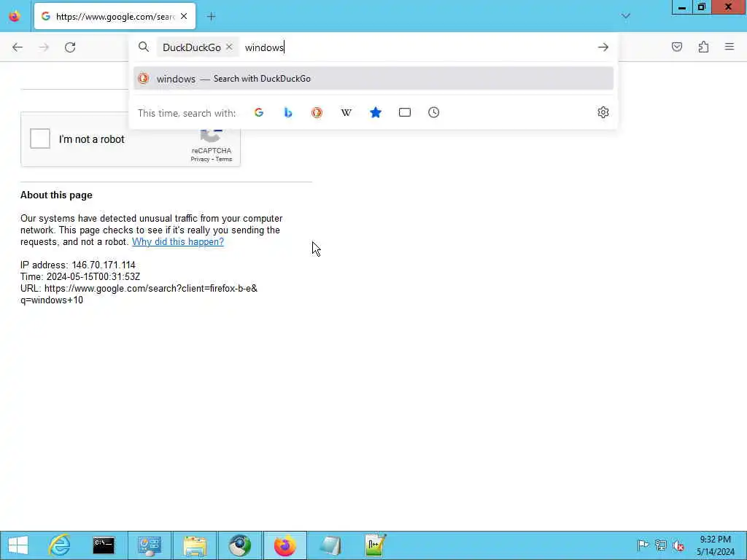Click the Firefox View icon
The width and height of the screenshot is (747, 560).
pyautogui.click(x=15, y=16)
